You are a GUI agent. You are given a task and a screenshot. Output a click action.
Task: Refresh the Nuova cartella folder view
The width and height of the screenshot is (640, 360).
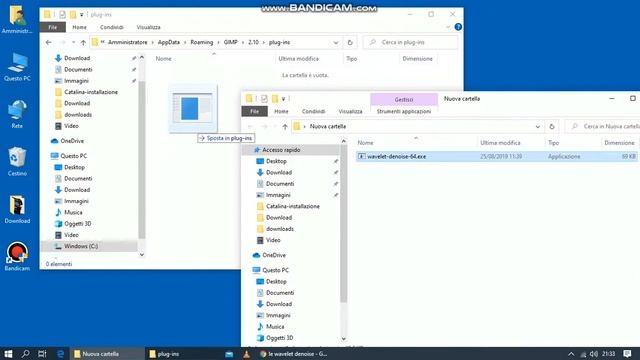click(552, 127)
